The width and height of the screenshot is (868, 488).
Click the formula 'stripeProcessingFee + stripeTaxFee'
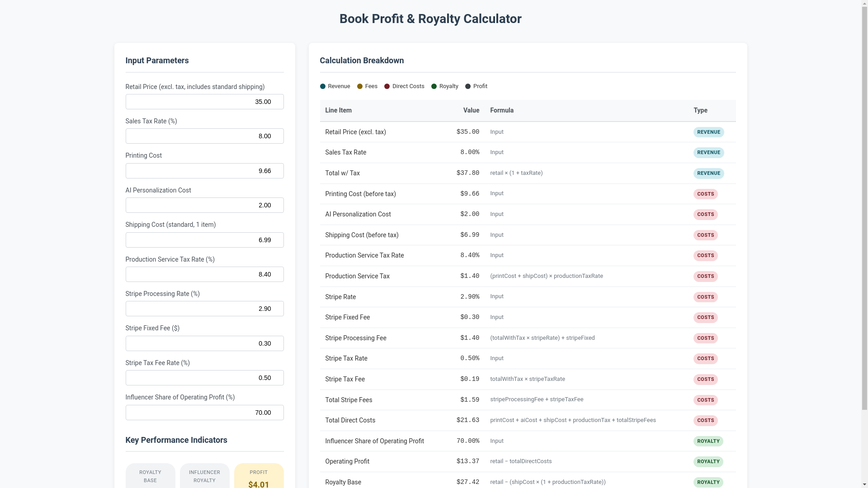click(x=537, y=399)
